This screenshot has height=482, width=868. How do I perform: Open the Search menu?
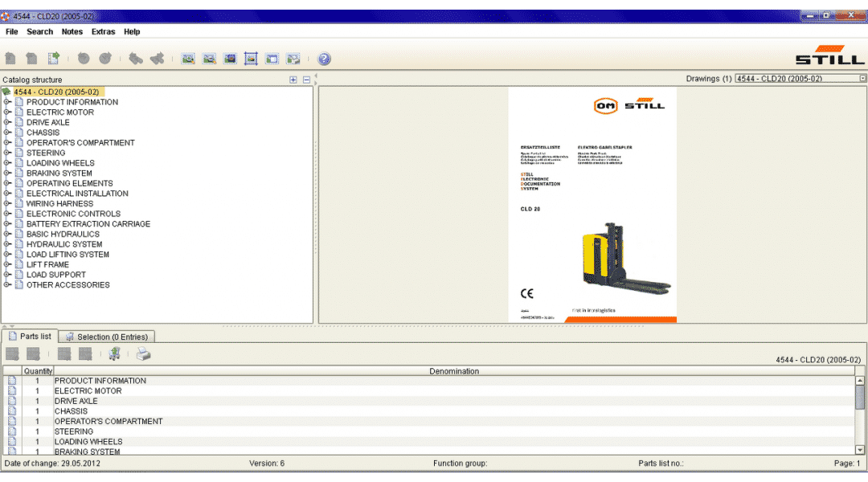40,31
